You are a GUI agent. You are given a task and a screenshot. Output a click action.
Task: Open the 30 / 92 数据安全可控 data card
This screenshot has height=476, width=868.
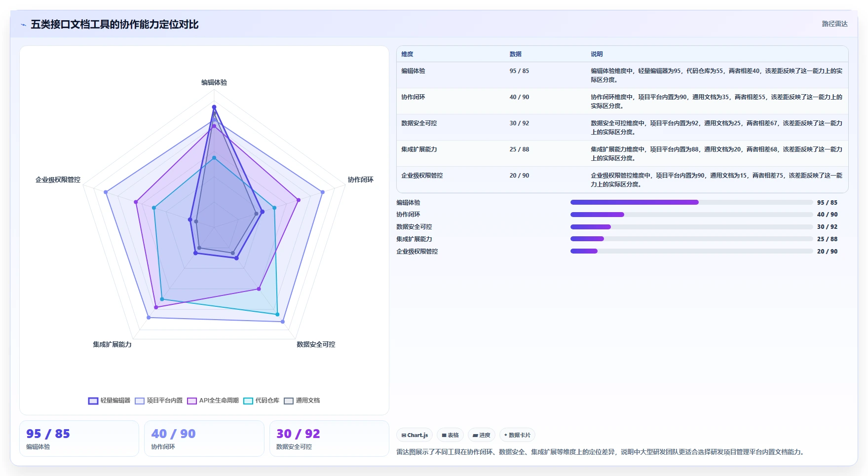click(x=329, y=439)
